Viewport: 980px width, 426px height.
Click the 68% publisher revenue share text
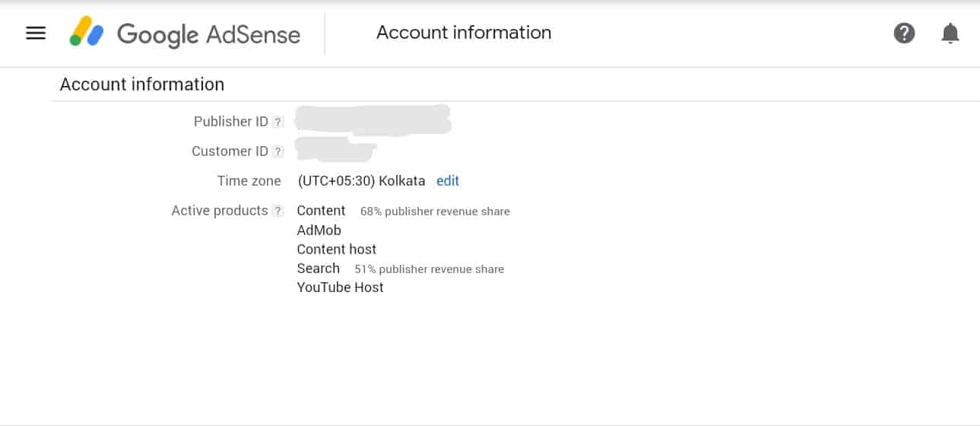(435, 211)
